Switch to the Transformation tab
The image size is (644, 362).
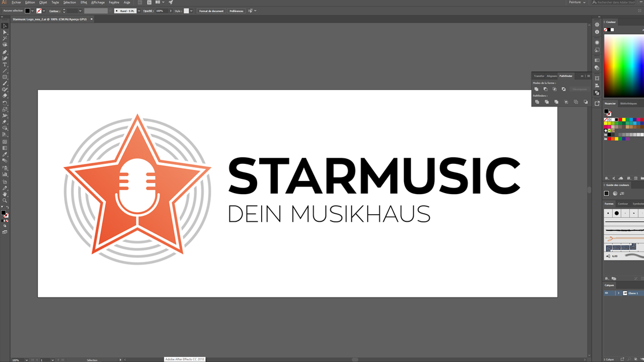539,76
